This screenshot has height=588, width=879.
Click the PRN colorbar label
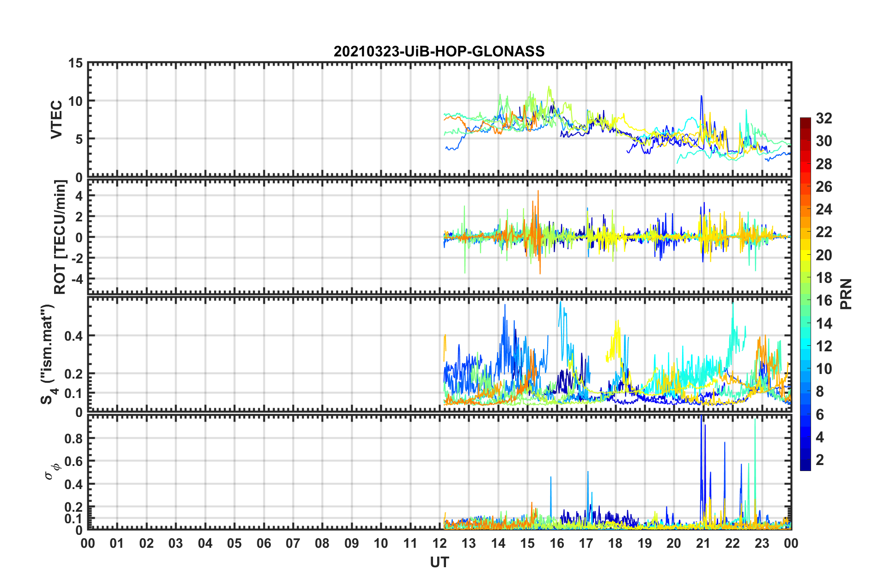pyautogui.click(x=846, y=294)
